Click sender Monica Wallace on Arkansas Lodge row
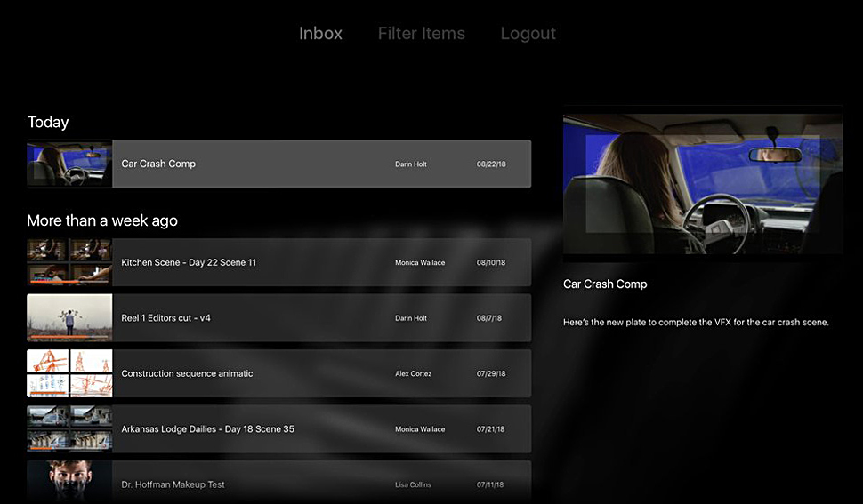This screenshot has width=863, height=504. (420, 429)
